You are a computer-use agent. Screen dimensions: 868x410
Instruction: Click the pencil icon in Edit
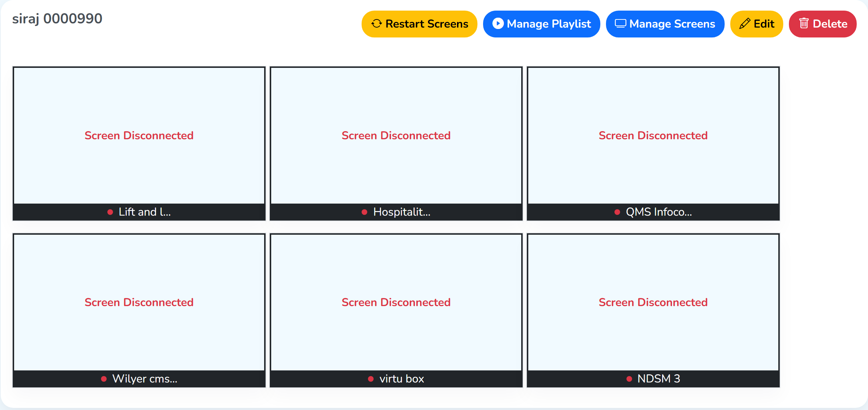point(745,24)
